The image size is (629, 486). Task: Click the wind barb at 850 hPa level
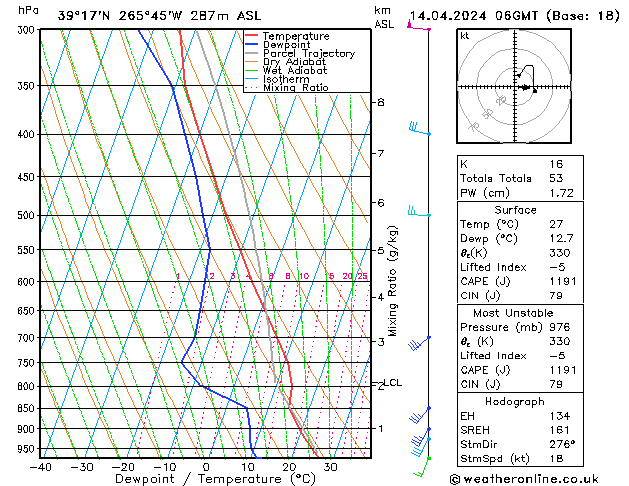click(x=419, y=415)
